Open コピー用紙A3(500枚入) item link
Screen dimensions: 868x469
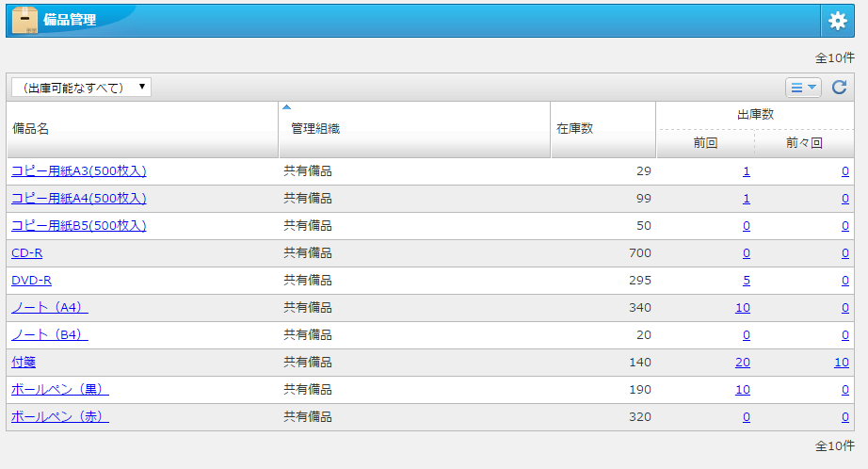[x=78, y=171]
